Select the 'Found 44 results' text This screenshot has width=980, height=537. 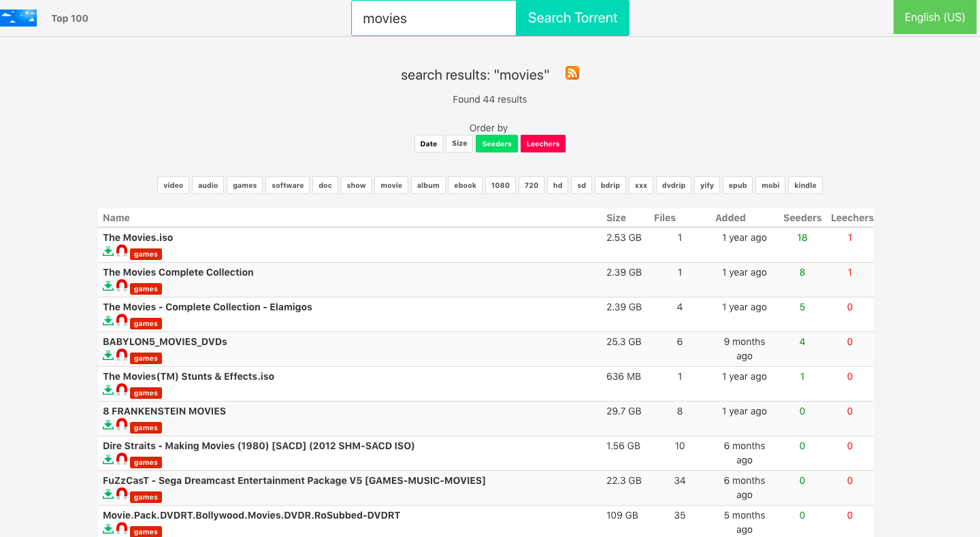490,99
